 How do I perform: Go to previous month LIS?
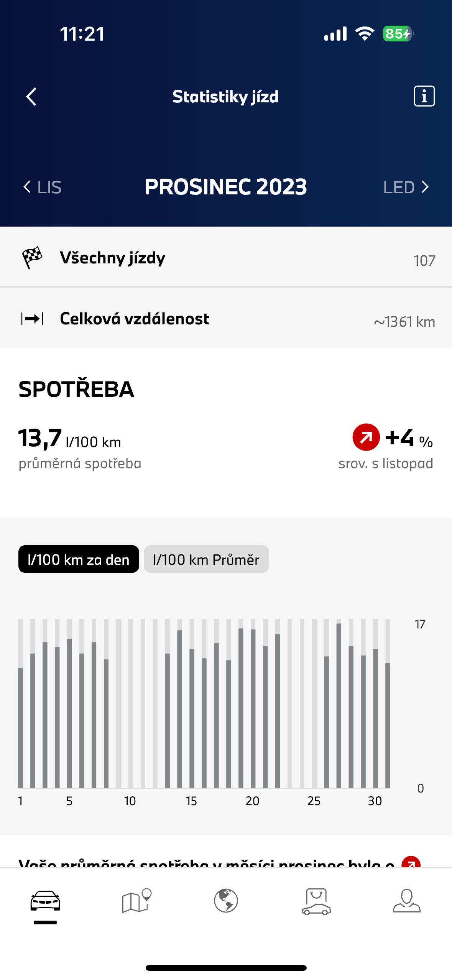[43, 187]
